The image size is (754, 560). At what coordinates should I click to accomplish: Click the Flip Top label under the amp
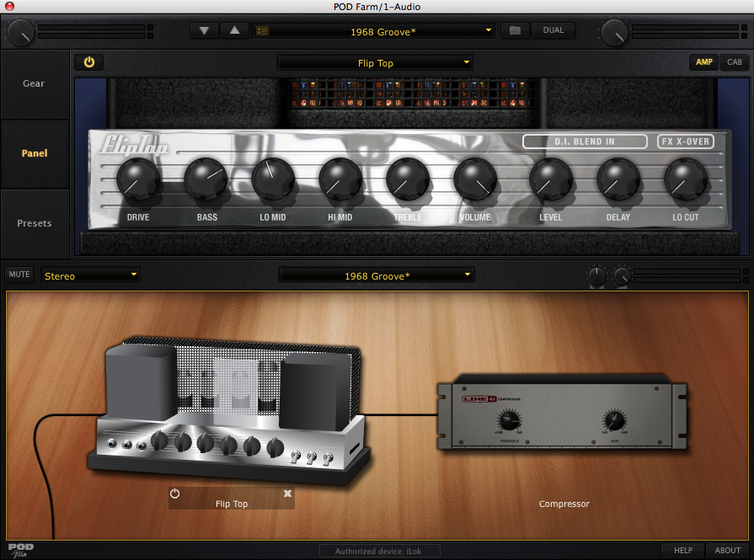[232, 504]
